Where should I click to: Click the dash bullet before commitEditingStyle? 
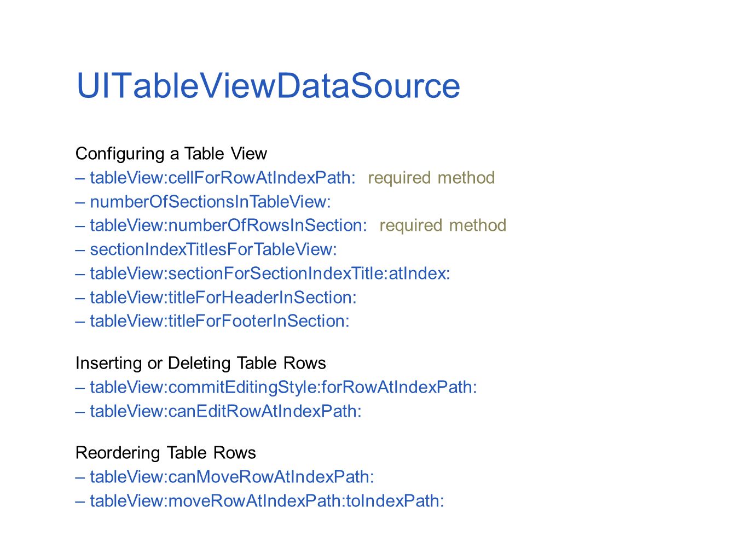tap(80, 387)
